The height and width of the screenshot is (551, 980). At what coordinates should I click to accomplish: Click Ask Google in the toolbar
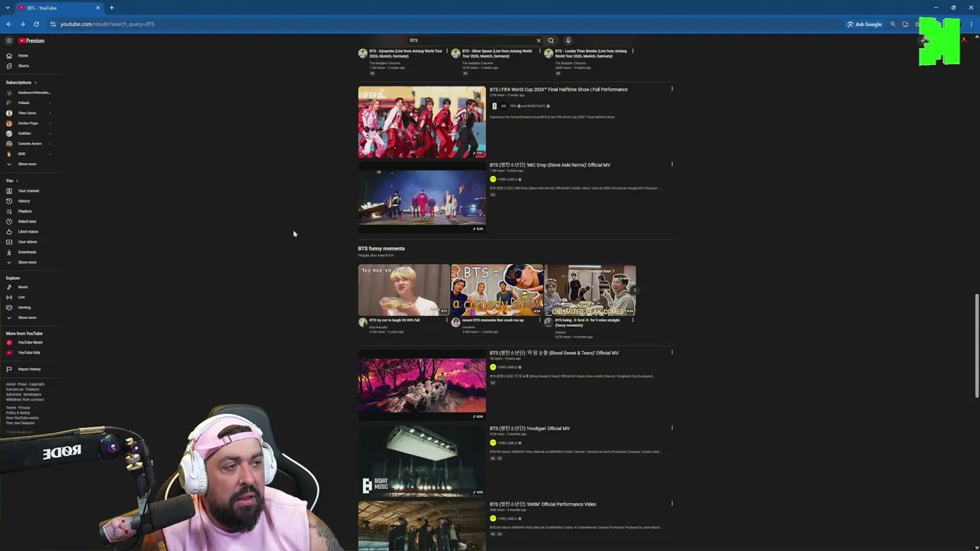[x=865, y=24]
